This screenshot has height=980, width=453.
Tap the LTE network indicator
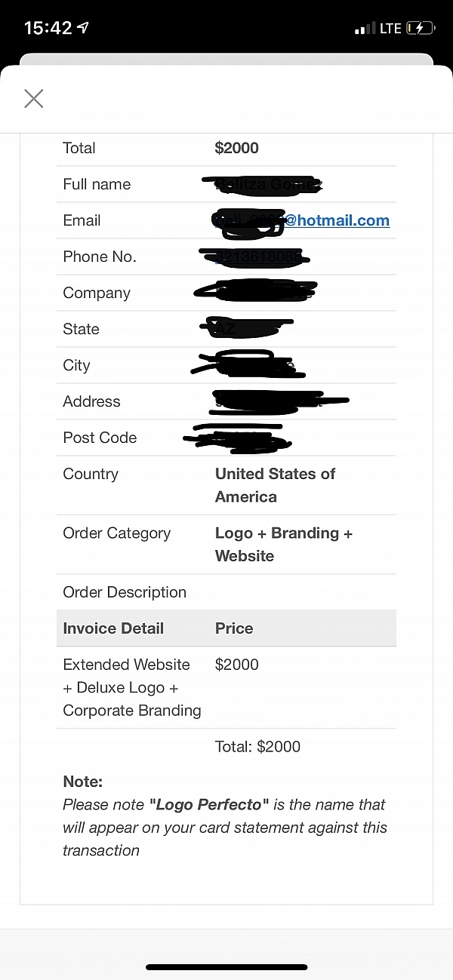[390, 29]
